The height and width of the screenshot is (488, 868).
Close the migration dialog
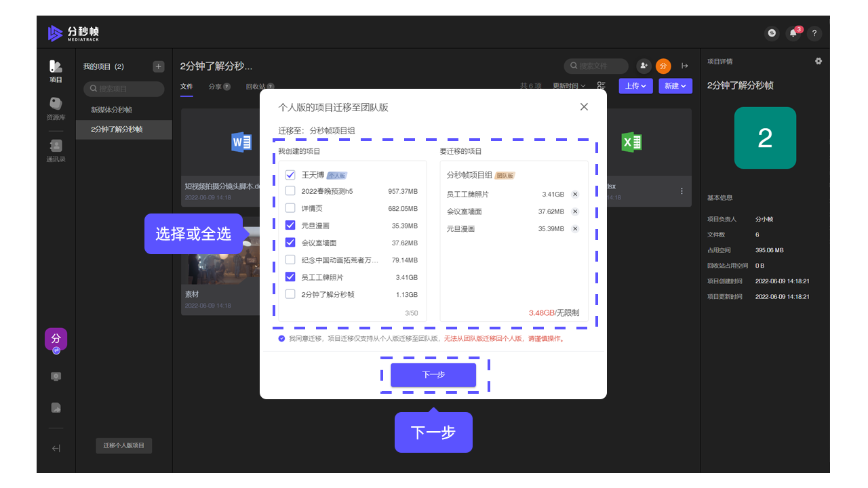(584, 106)
